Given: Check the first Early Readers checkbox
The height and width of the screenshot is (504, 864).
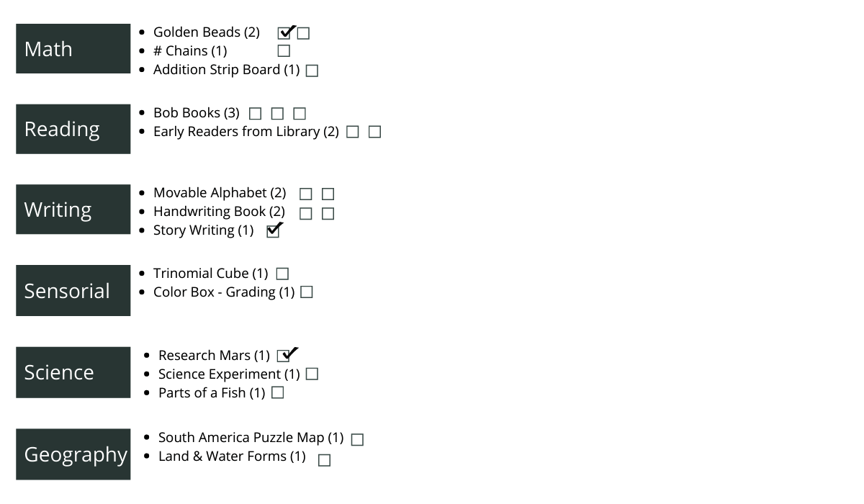Looking at the screenshot, I should pyautogui.click(x=352, y=132).
